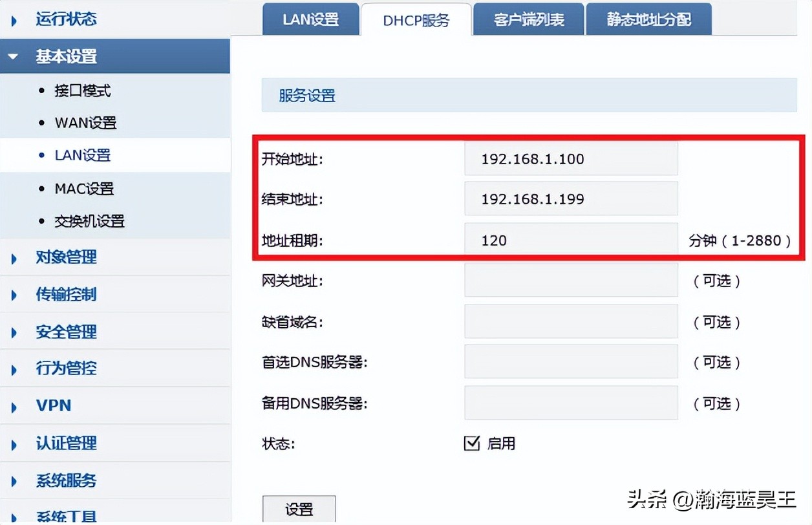The image size is (812, 525).
Task: Click the 设置 submit button
Action: [299, 509]
